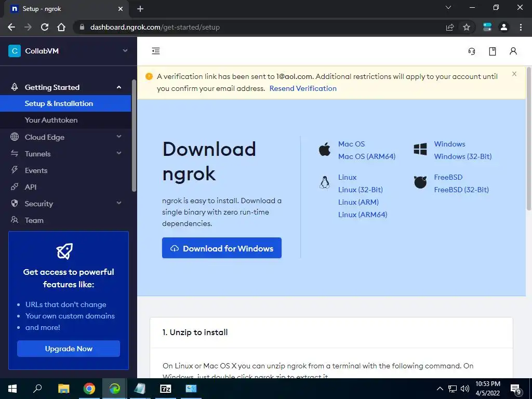Download the Linux (ARM) build

tap(358, 202)
